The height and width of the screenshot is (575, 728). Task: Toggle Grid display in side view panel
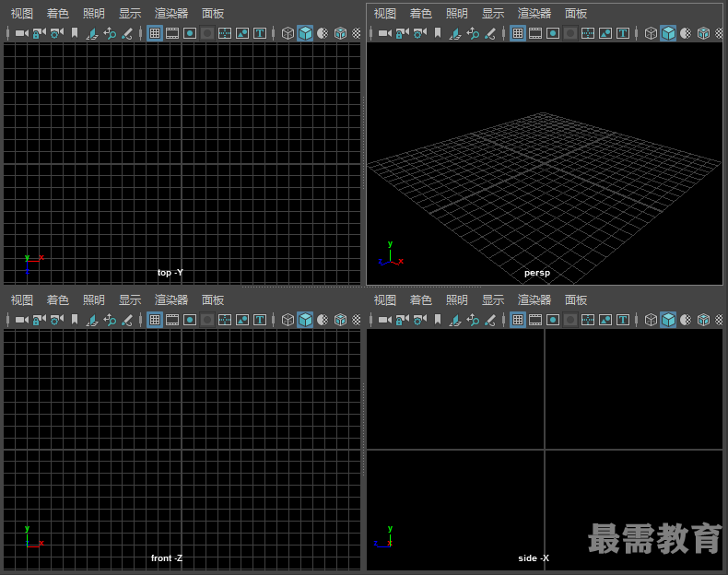pyautogui.click(x=518, y=320)
